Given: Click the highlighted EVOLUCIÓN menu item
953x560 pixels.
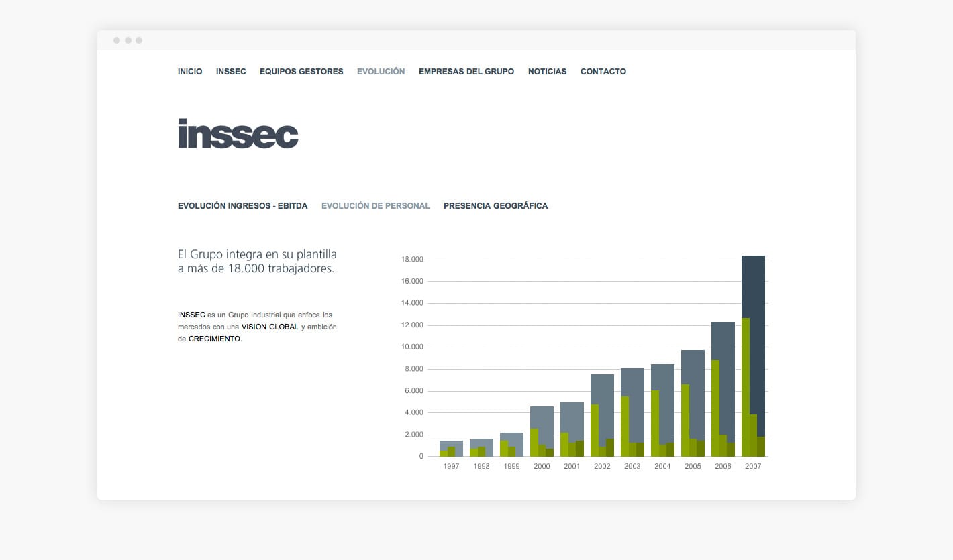Looking at the screenshot, I should 381,71.
